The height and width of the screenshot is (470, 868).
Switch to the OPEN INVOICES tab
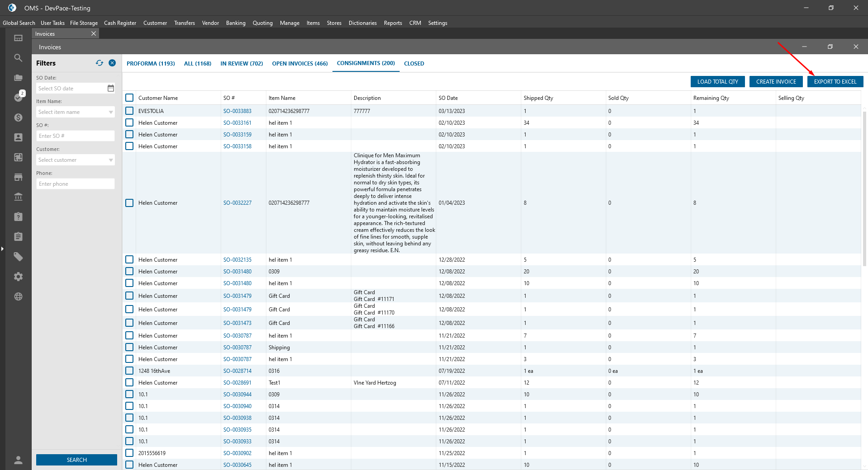tap(299, 64)
